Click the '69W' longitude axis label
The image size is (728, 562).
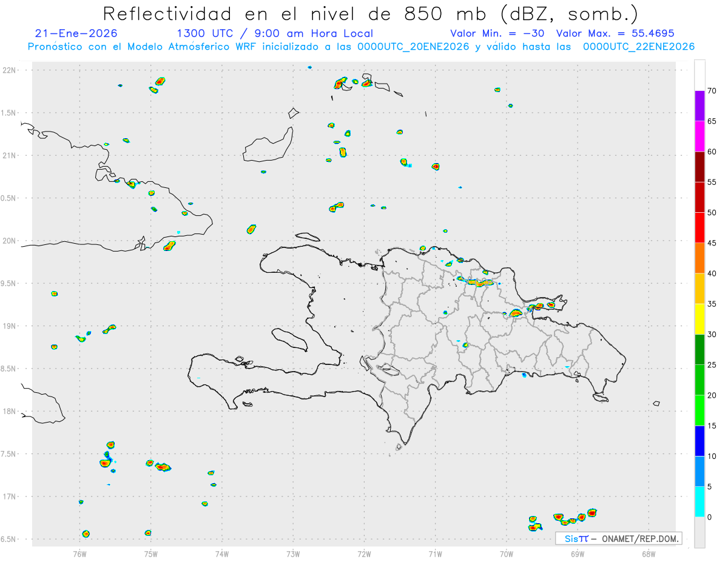[578, 554]
